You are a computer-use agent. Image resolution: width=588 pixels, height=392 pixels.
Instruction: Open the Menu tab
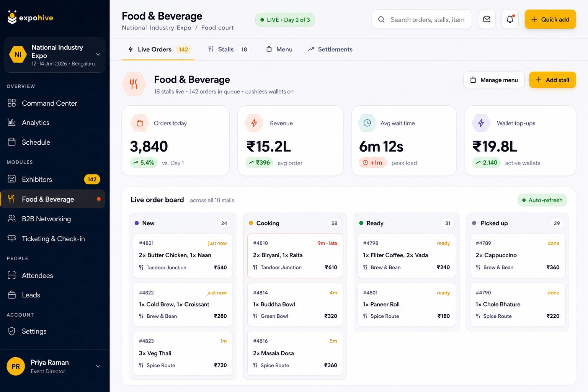click(x=279, y=49)
